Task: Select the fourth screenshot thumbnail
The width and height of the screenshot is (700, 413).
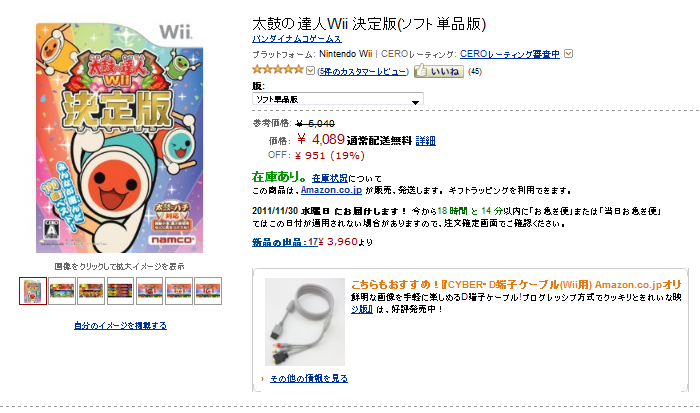Action: tap(120, 291)
